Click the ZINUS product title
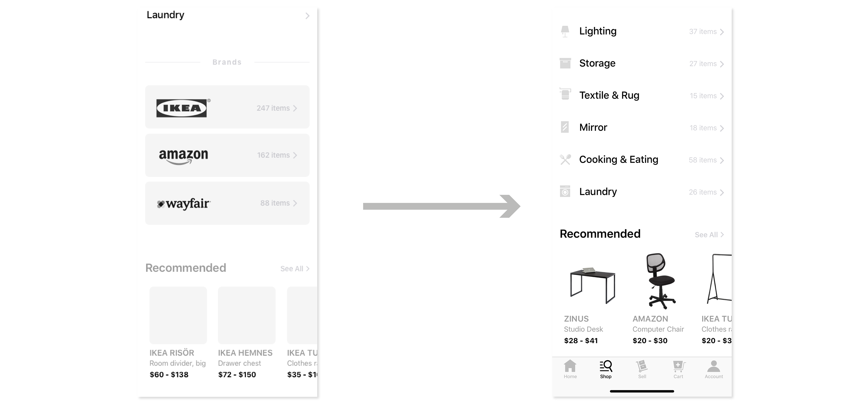The height and width of the screenshot is (404, 868). 576,319
